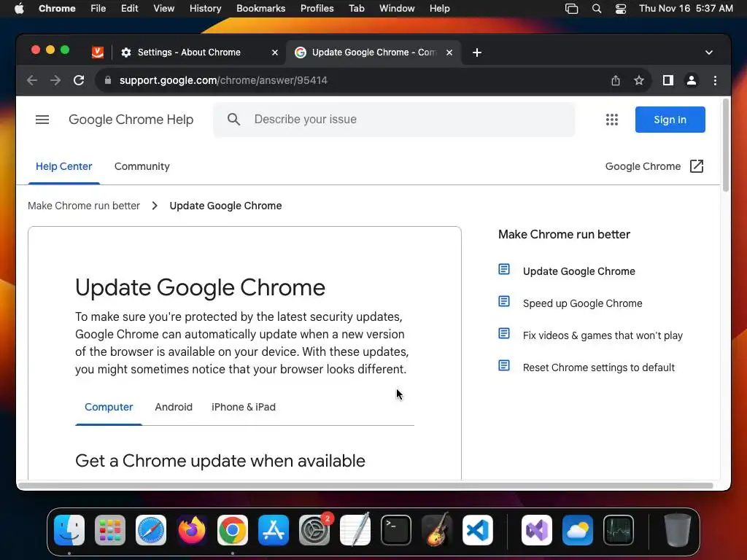The image size is (747, 560).
Task: Launch Safari from the dock
Action: [151, 530]
